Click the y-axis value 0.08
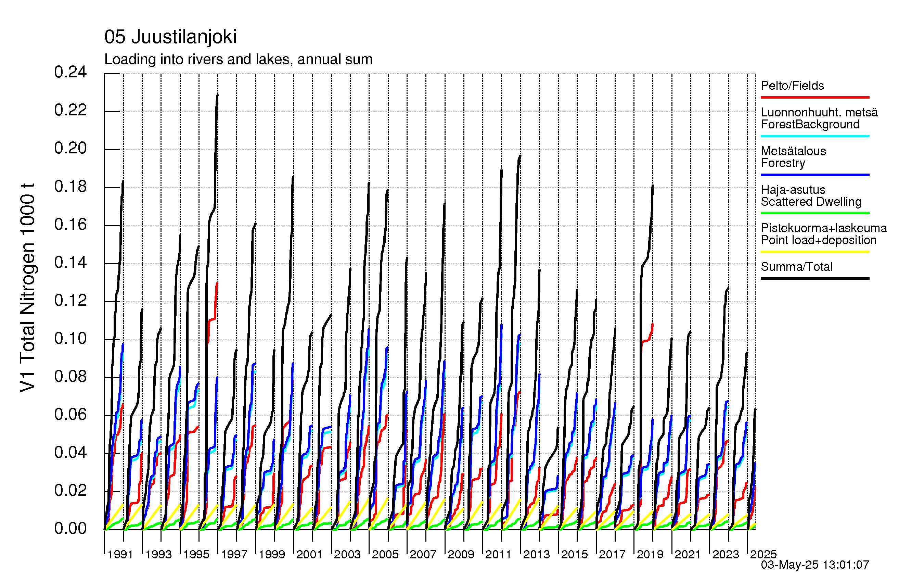924x582 pixels. 70,377
